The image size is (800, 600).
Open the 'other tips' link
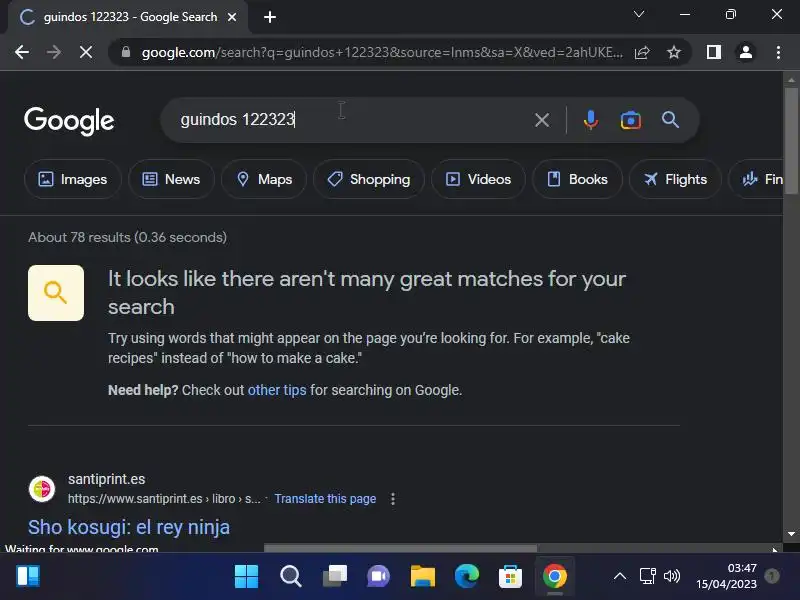pyautogui.click(x=277, y=390)
